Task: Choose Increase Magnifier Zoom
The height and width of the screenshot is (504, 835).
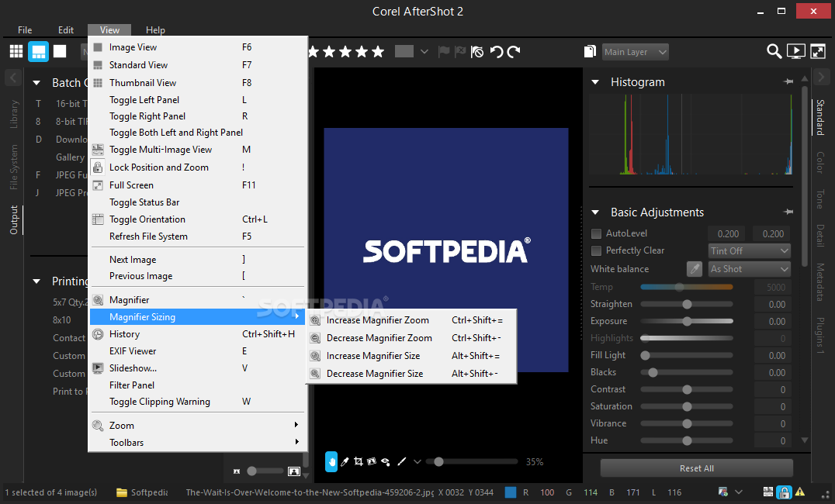Action: [x=412, y=320]
